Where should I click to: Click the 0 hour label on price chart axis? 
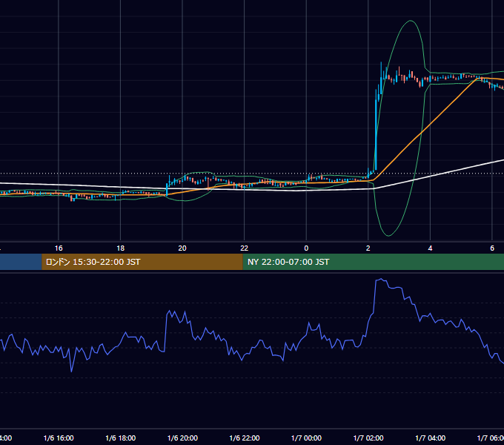click(306, 248)
